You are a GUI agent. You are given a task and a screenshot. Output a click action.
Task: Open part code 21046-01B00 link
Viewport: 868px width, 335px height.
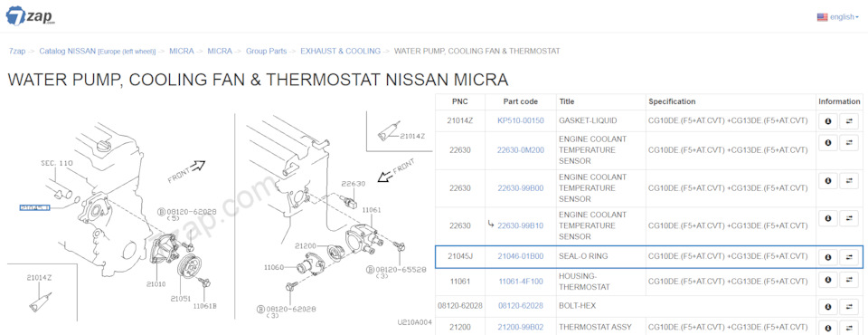(x=521, y=256)
